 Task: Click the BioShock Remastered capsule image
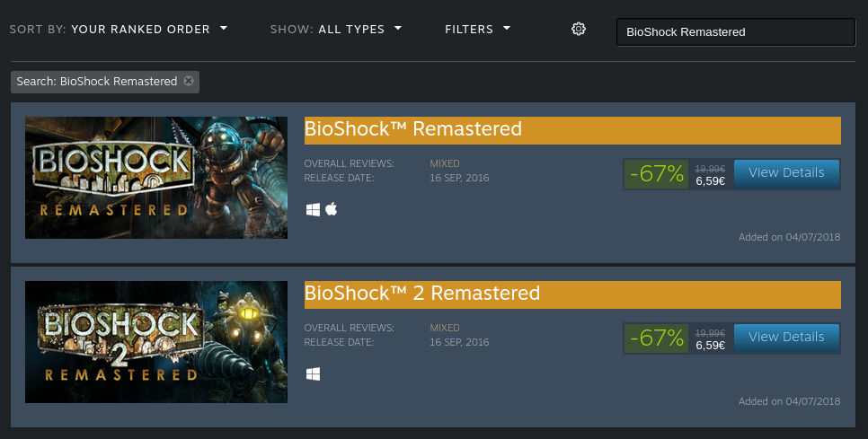(156, 178)
